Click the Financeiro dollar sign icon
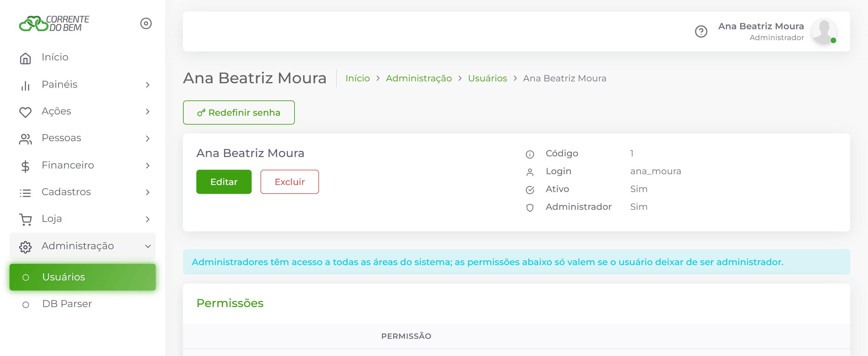The height and width of the screenshot is (356, 868). (25, 166)
